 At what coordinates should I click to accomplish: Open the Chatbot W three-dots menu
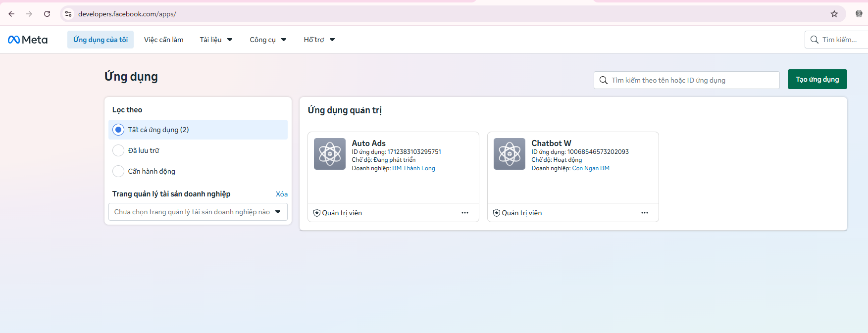(x=645, y=213)
